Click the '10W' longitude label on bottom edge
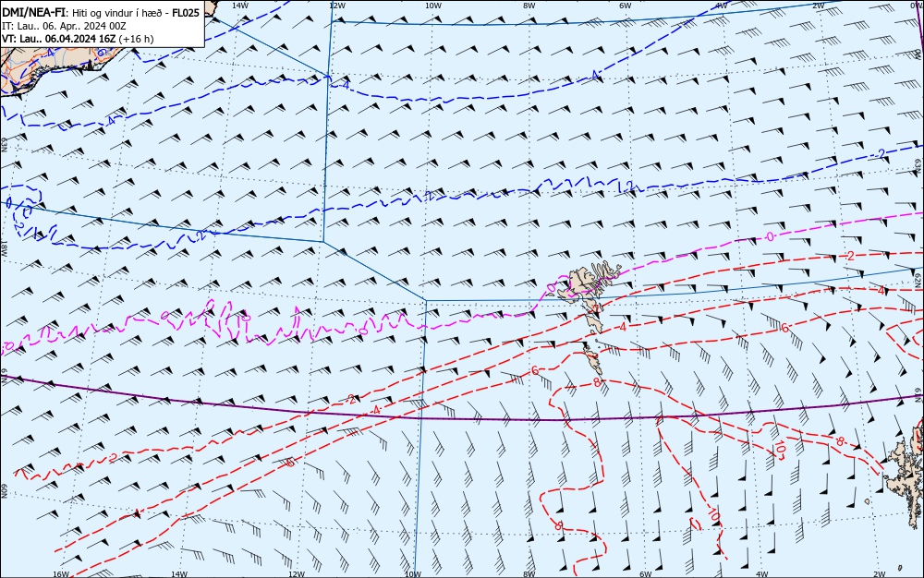924x578 pixels. (413, 574)
